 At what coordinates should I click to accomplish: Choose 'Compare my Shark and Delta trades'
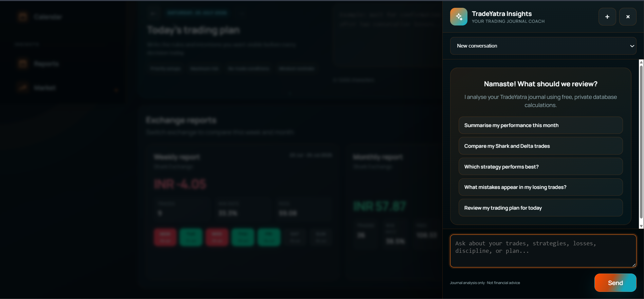point(540,146)
